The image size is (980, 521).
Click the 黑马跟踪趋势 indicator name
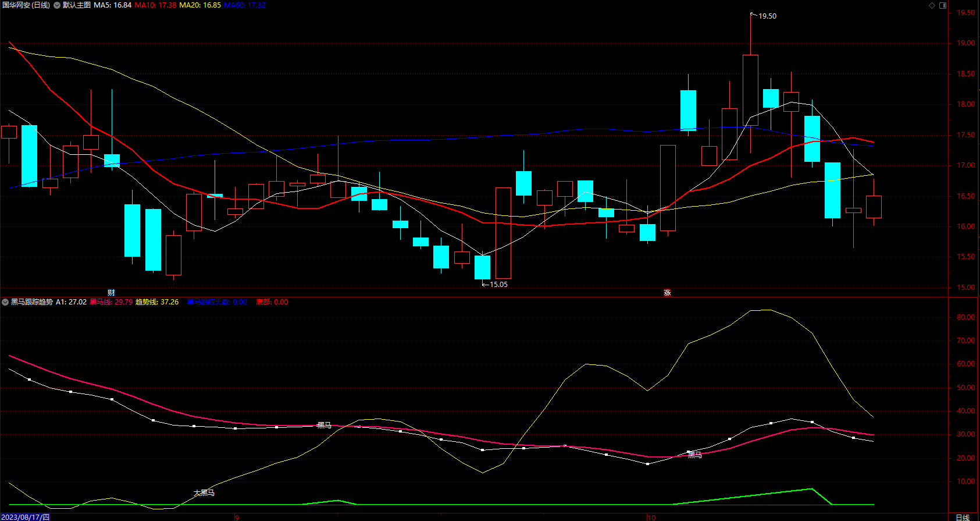tap(32, 302)
